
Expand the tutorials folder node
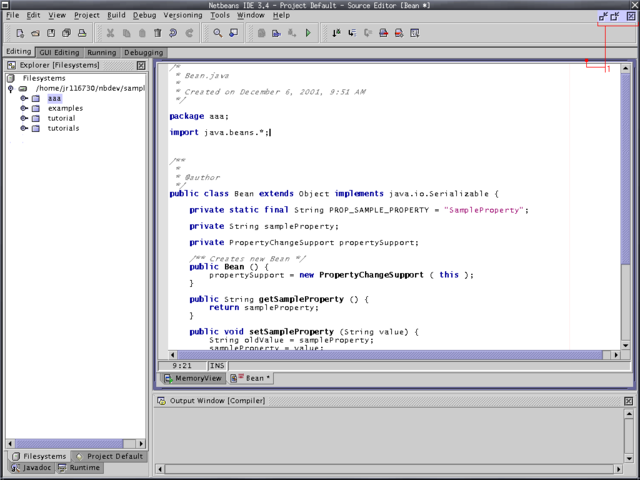[24, 128]
